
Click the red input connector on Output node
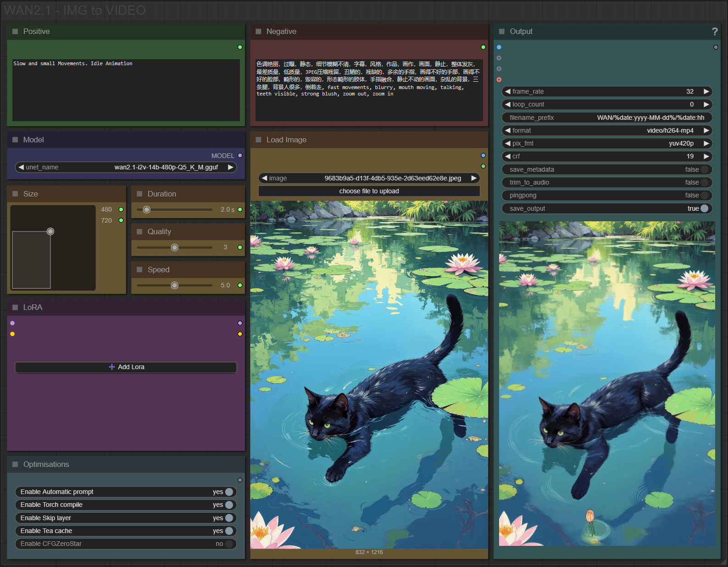tap(499, 80)
